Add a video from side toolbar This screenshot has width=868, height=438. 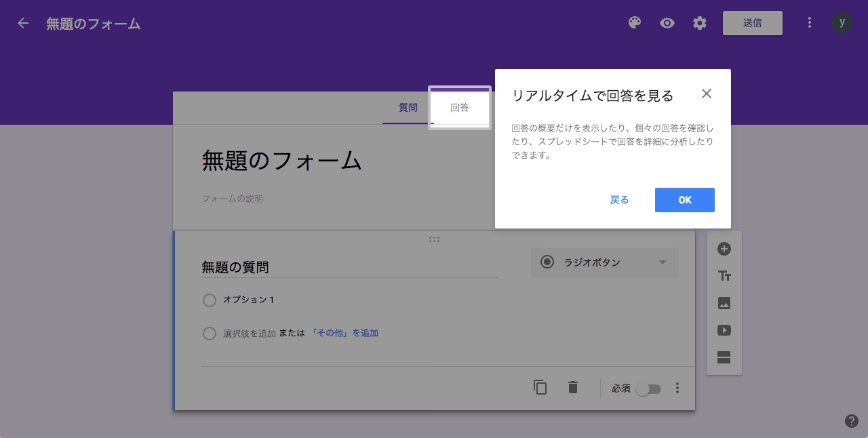[x=724, y=330]
